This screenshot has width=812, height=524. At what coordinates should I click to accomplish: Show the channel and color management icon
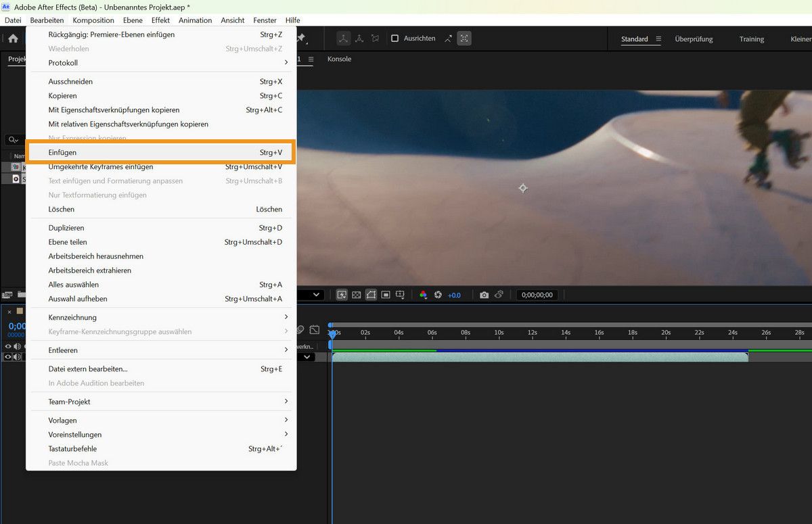point(424,295)
